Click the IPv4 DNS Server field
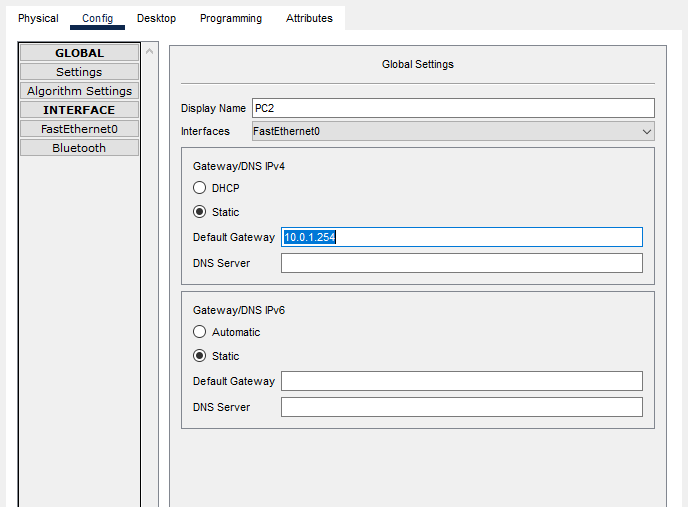This screenshot has width=688, height=507. coord(461,263)
